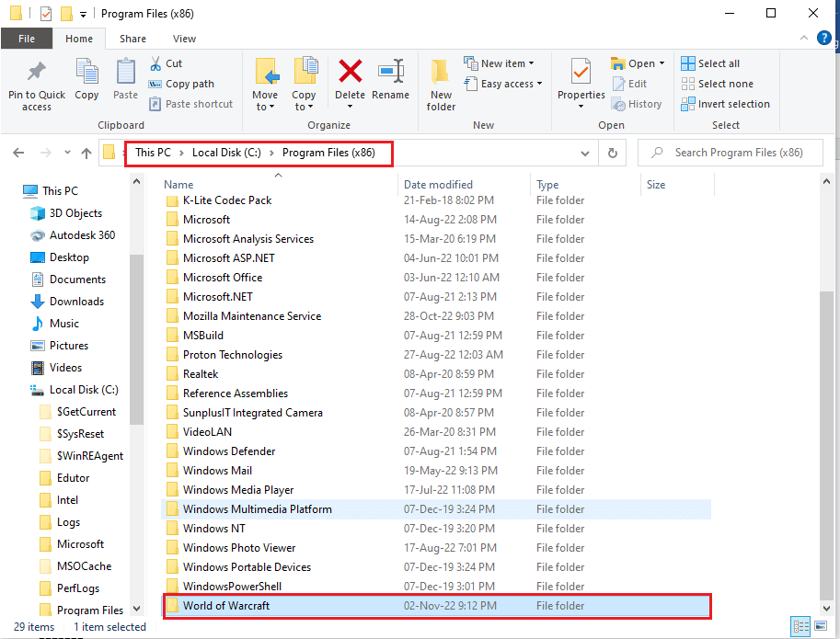Click the Properties icon

[581, 72]
